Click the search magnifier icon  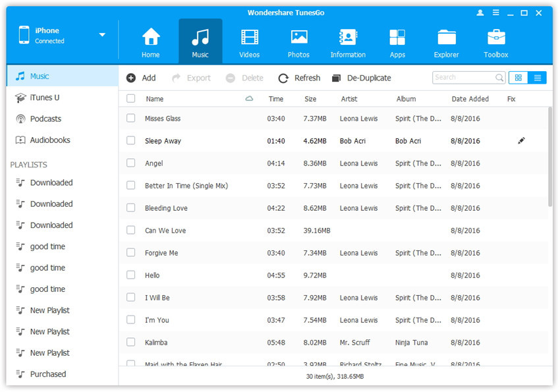(x=499, y=78)
